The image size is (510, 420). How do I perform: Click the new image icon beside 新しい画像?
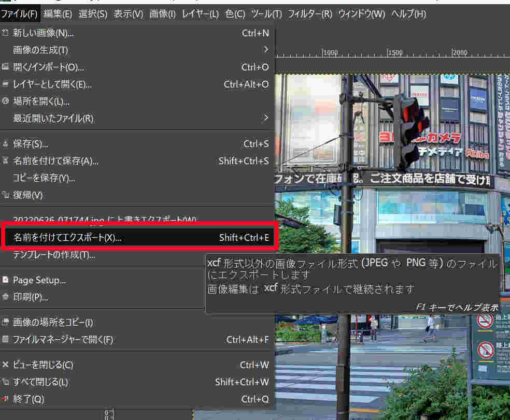tap(5, 33)
